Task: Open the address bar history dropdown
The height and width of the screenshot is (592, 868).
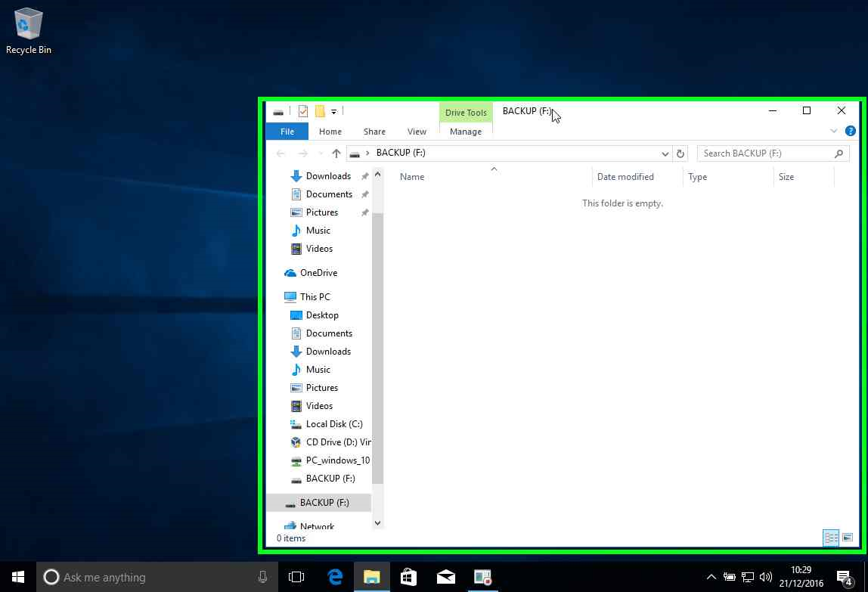Action: coord(665,153)
